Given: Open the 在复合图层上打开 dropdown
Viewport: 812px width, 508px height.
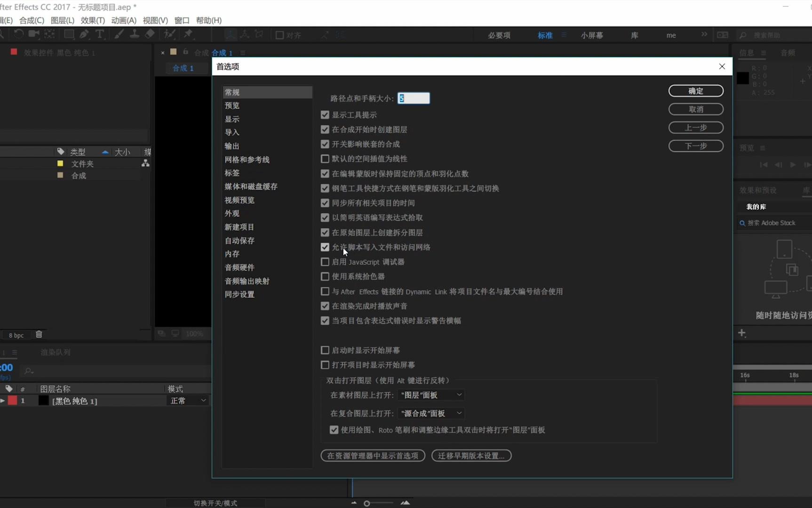Looking at the screenshot, I should pos(430,413).
